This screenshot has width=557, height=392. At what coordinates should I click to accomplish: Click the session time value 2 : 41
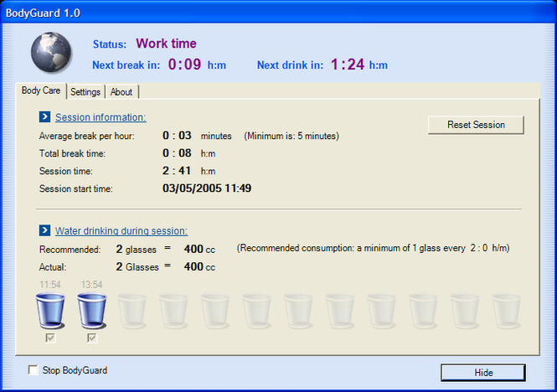click(177, 171)
